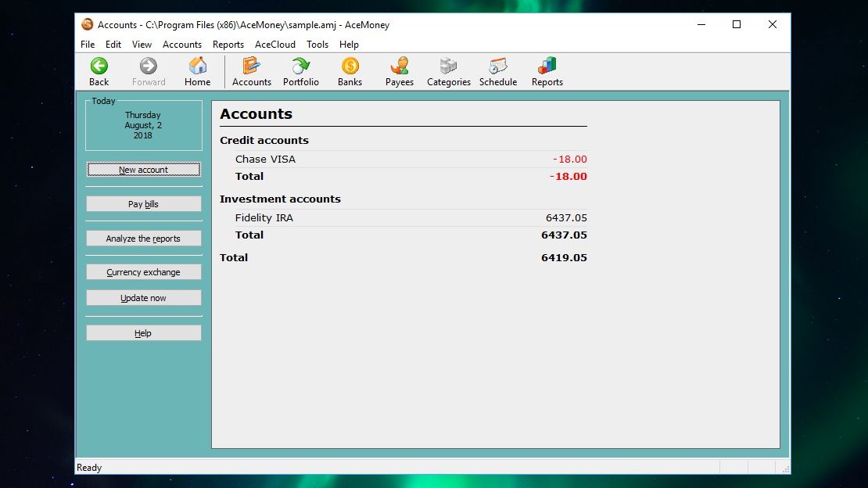Open the Accounts menu in menu bar
Viewport: 868px width, 488px height.
[x=182, y=45]
